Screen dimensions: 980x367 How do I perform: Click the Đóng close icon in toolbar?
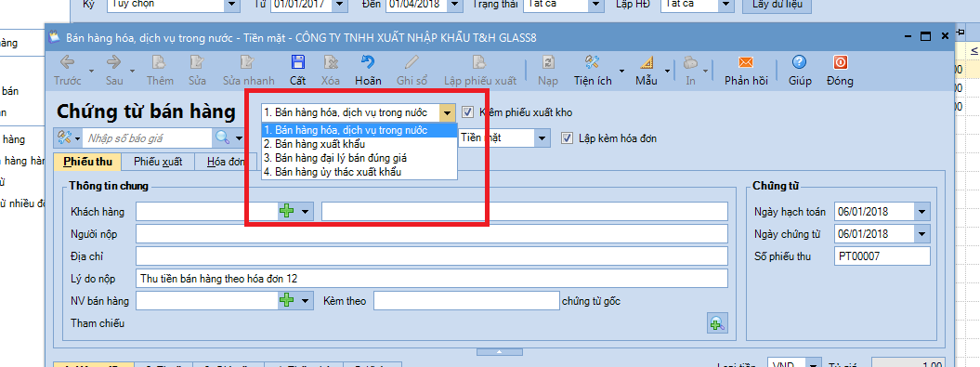click(840, 62)
